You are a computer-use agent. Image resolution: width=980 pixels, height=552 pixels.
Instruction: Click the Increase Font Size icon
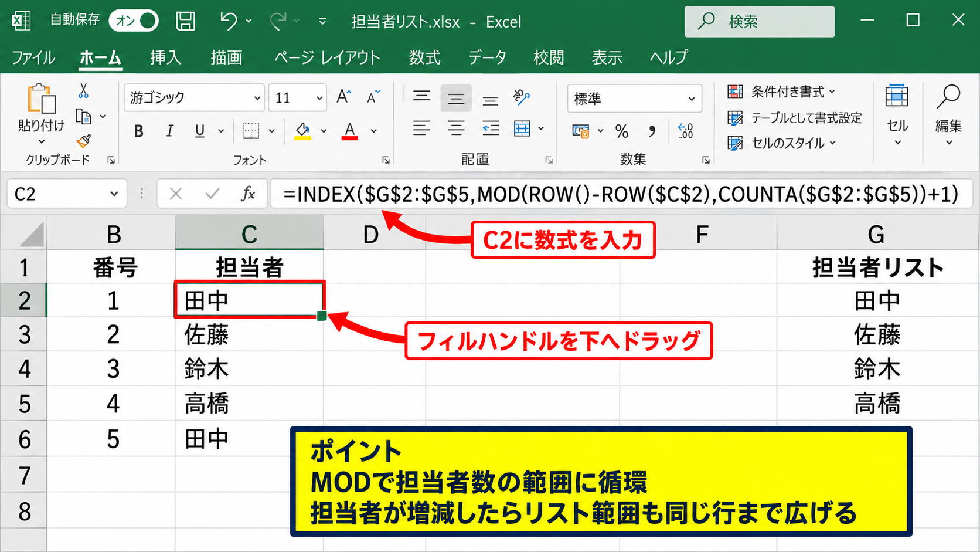tap(344, 97)
